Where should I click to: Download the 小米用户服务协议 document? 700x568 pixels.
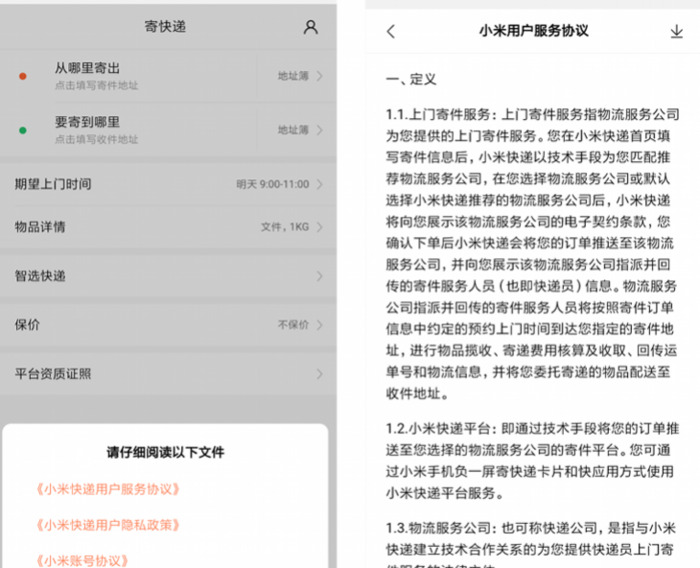click(676, 31)
